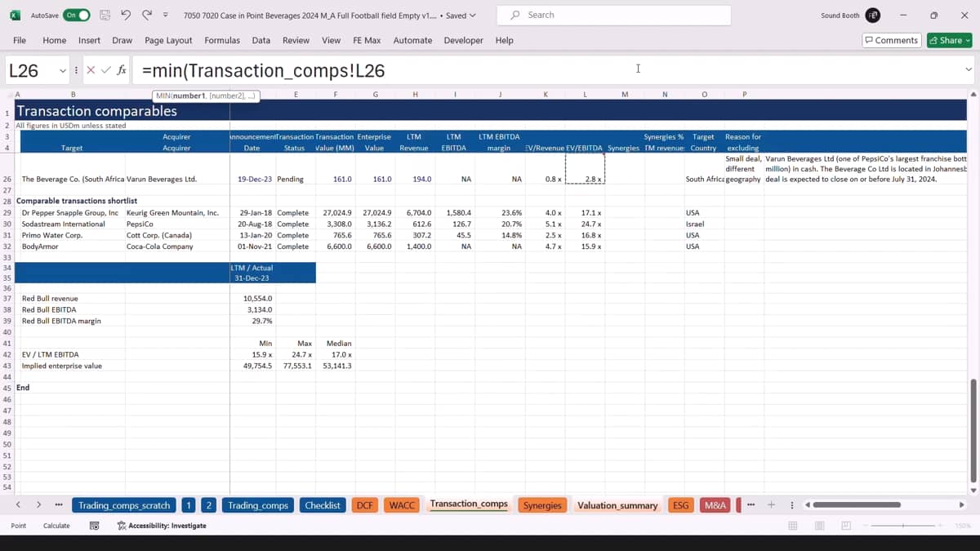Click the previous sheet navigation arrow
This screenshot has height=551, width=980.
click(x=17, y=505)
